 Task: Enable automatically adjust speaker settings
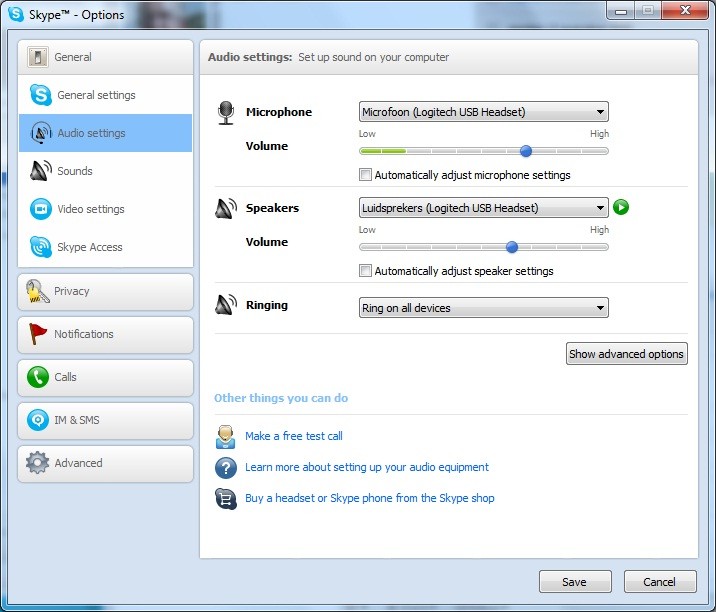pos(365,270)
